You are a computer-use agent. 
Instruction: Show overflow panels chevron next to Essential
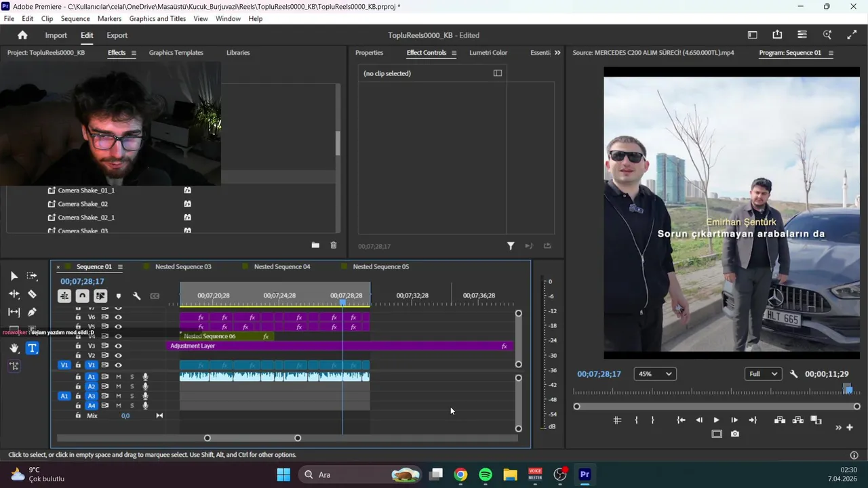[x=557, y=53]
